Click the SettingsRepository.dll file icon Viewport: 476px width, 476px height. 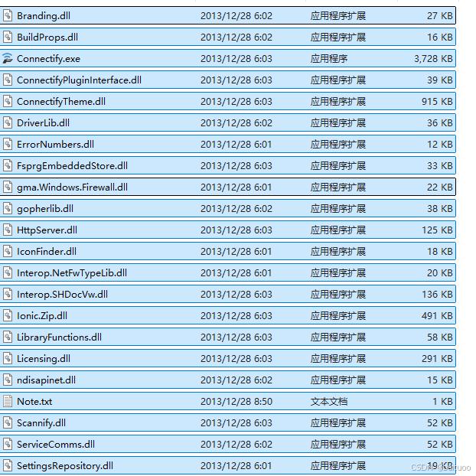pyautogui.click(x=8, y=466)
